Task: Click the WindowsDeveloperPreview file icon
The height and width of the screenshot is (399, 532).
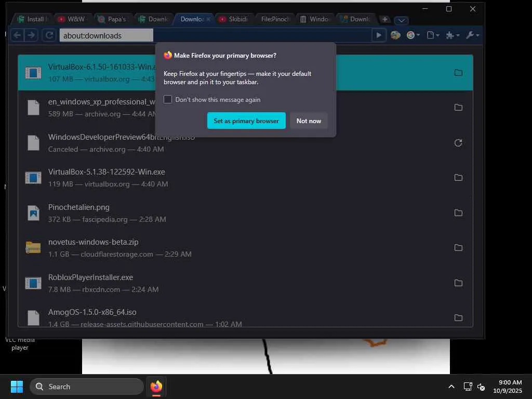Action: pyautogui.click(x=33, y=143)
